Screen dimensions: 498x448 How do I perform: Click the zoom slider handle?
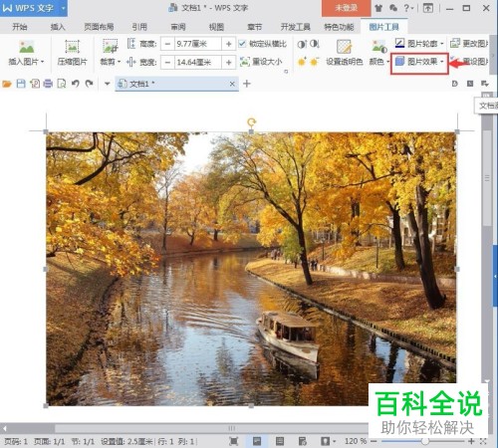click(x=424, y=441)
